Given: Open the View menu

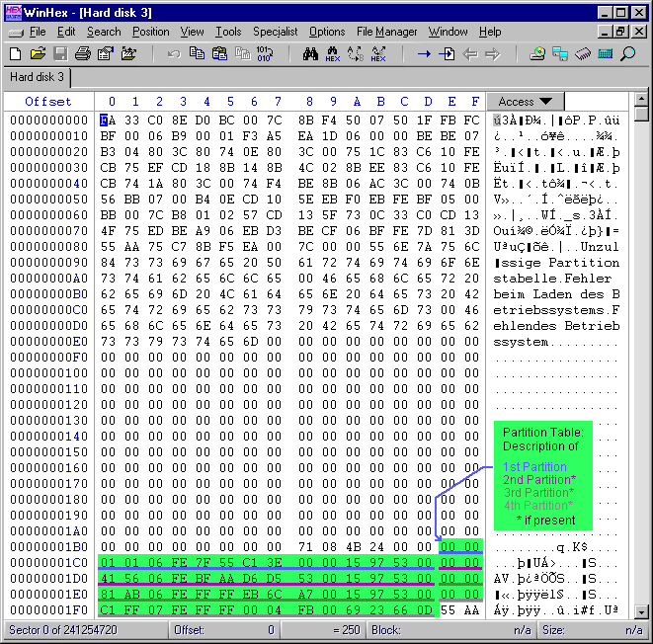Looking at the screenshot, I should [x=192, y=32].
